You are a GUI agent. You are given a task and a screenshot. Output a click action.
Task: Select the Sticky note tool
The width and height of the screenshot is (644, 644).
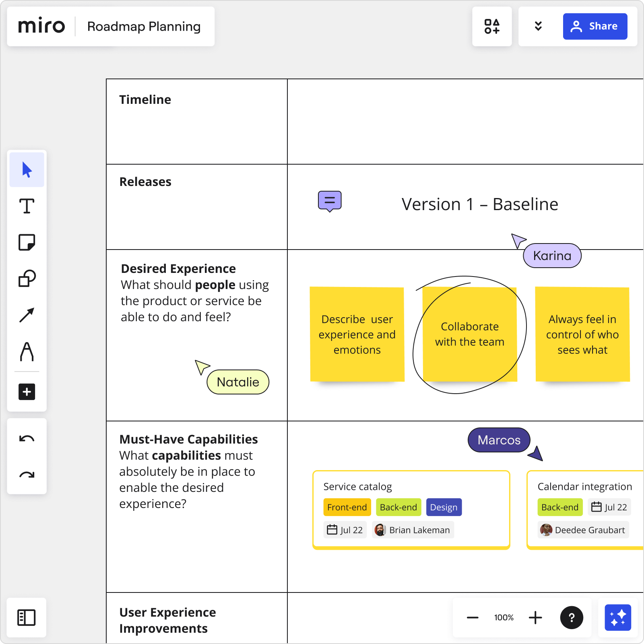27,242
